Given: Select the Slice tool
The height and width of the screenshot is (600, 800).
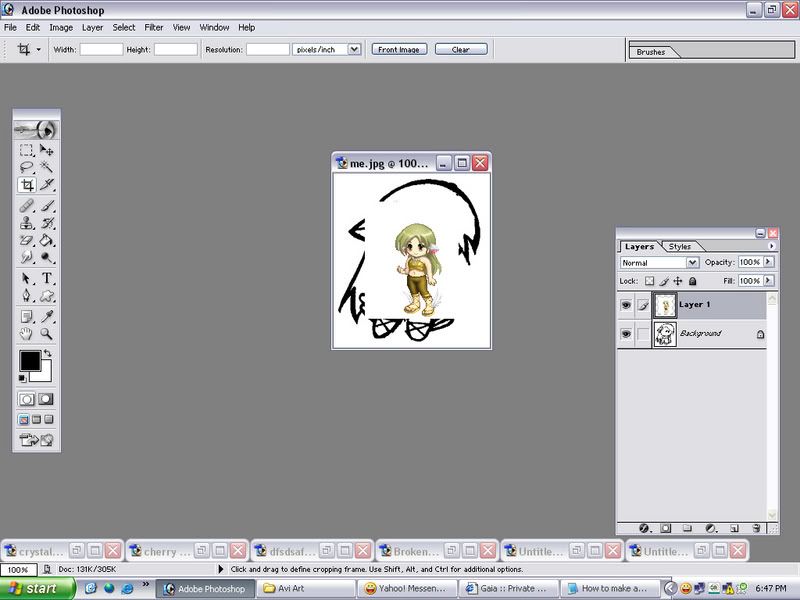Looking at the screenshot, I should tap(46, 184).
